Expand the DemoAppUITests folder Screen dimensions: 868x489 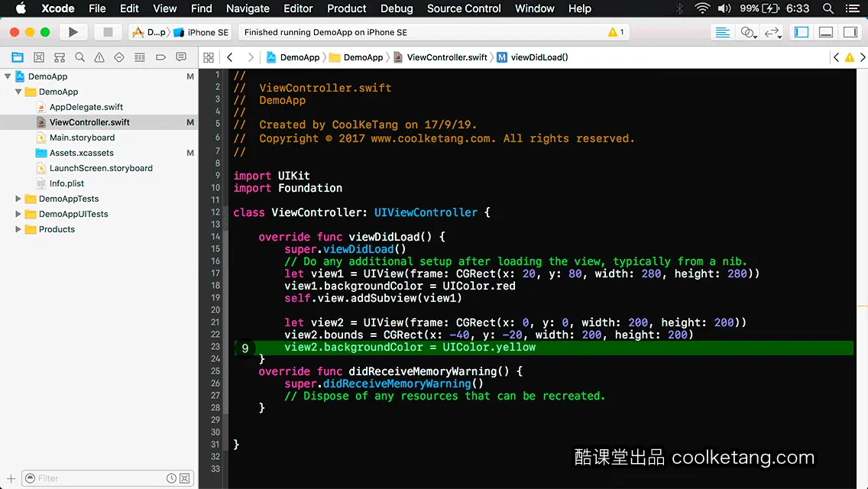tap(18, 214)
